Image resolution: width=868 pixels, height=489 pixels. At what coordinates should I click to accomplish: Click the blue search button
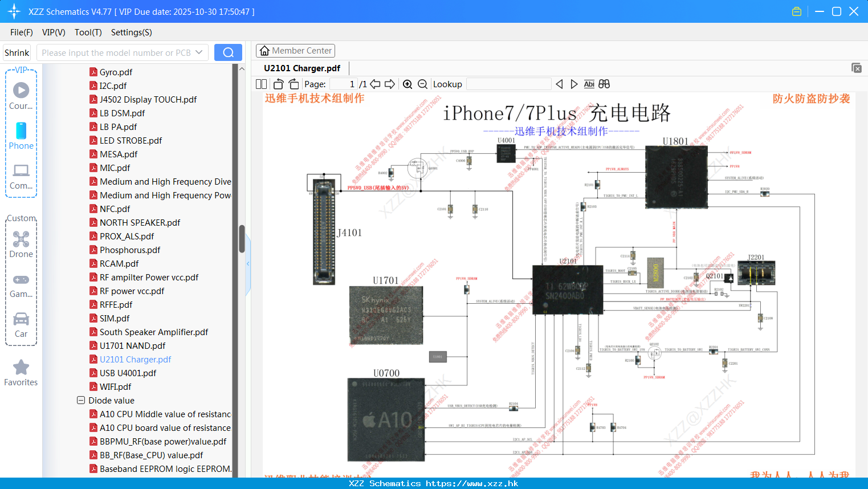[228, 52]
